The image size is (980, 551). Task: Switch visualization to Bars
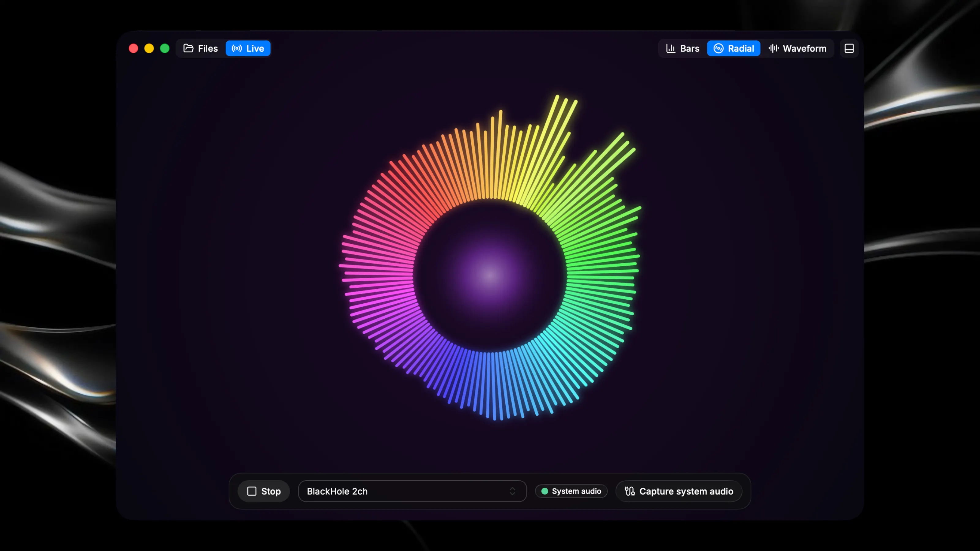tap(683, 48)
